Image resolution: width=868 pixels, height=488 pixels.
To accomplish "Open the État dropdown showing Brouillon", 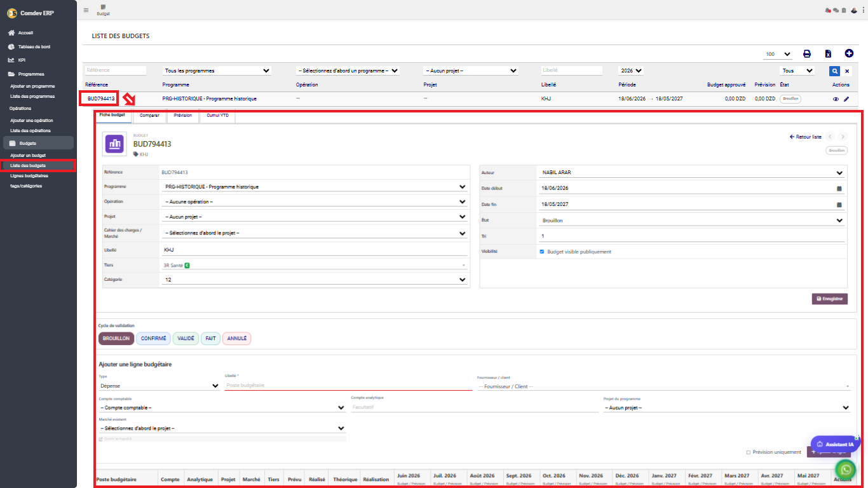I will tap(691, 220).
